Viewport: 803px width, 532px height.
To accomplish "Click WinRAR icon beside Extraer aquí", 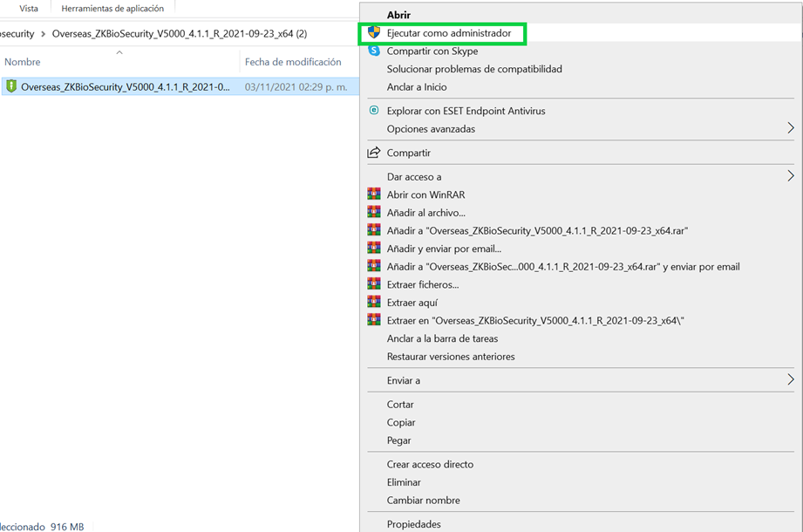I will tap(374, 302).
